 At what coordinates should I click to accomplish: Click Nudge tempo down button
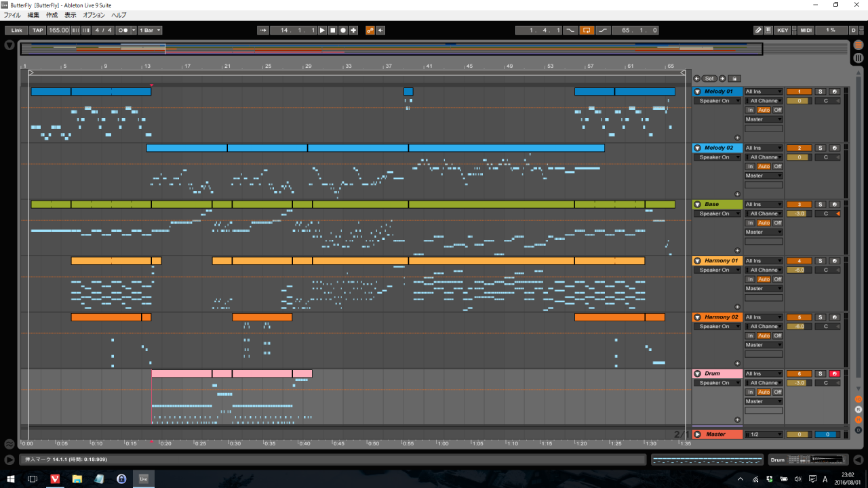coord(75,30)
